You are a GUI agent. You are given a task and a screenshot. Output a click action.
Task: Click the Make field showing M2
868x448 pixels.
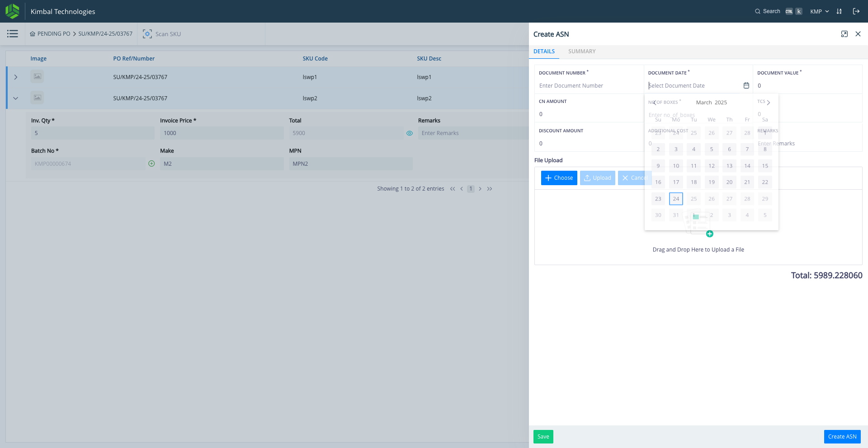(222, 164)
